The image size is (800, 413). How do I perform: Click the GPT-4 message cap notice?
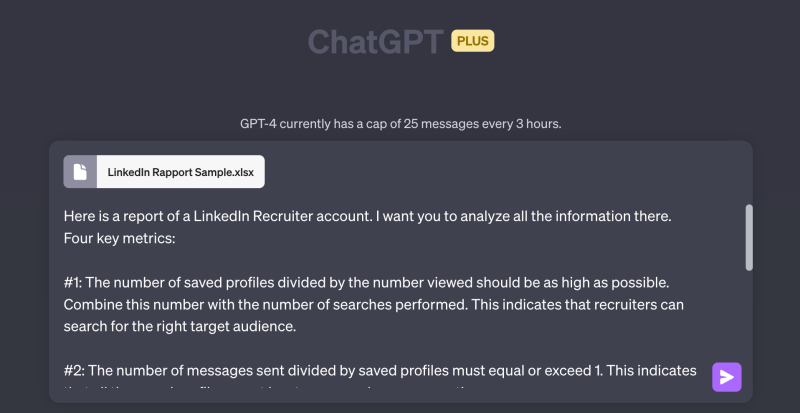[401, 124]
